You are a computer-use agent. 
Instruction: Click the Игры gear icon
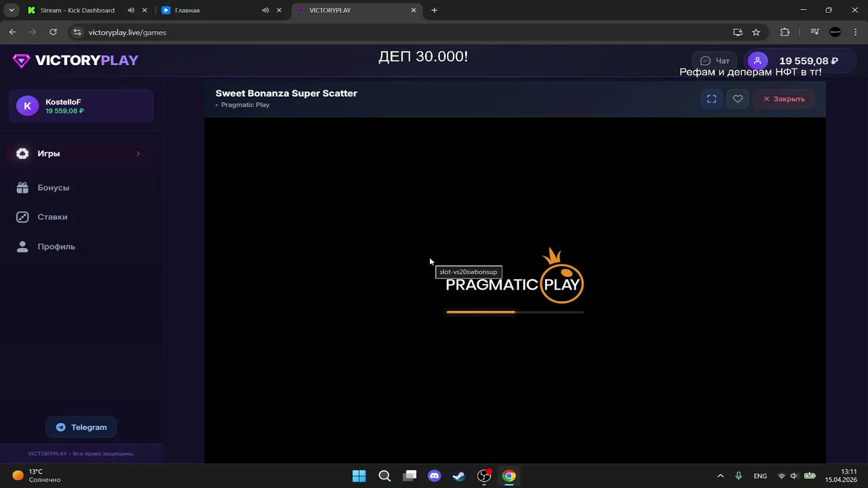pos(22,154)
